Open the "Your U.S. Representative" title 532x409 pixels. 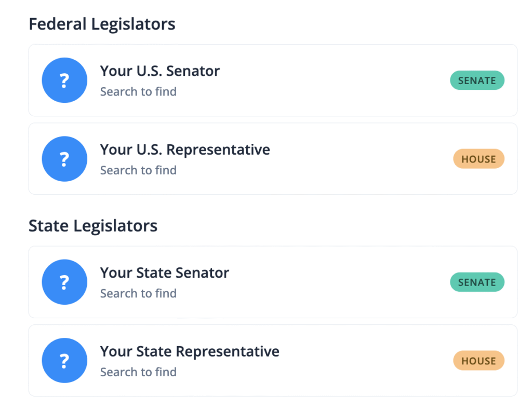(185, 150)
